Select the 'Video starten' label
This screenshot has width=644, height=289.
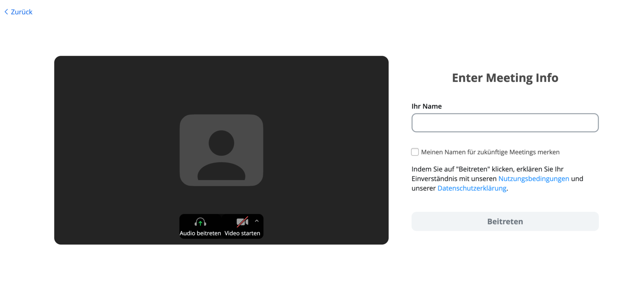tap(242, 233)
